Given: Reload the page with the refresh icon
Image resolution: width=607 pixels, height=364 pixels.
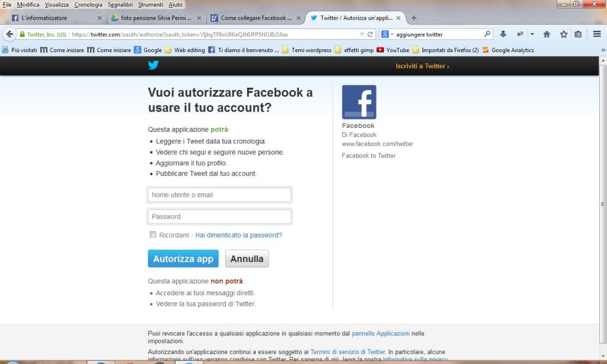Looking at the screenshot, I should pos(370,34).
